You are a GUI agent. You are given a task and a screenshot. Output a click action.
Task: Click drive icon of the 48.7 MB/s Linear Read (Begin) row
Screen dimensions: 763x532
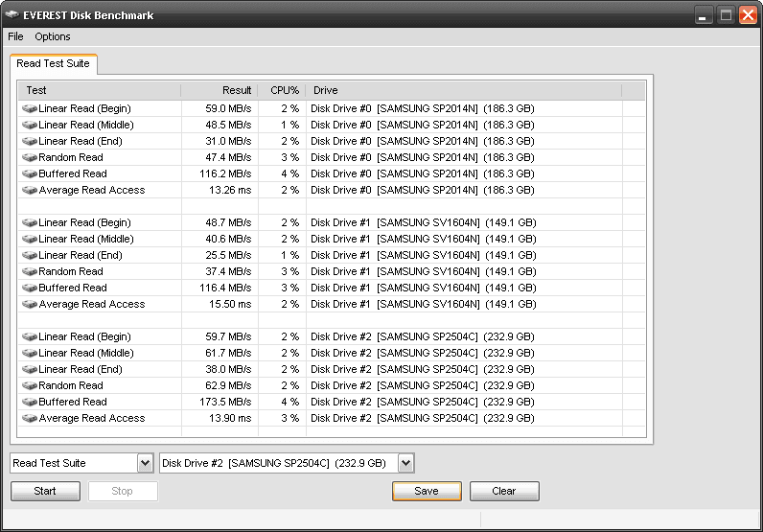pos(30,222)
